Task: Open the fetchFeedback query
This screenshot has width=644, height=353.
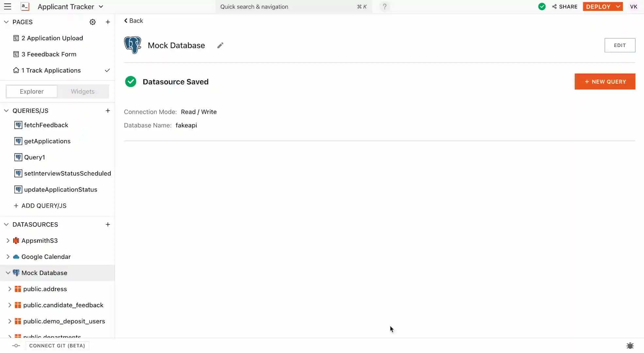Action: [46, 125]
